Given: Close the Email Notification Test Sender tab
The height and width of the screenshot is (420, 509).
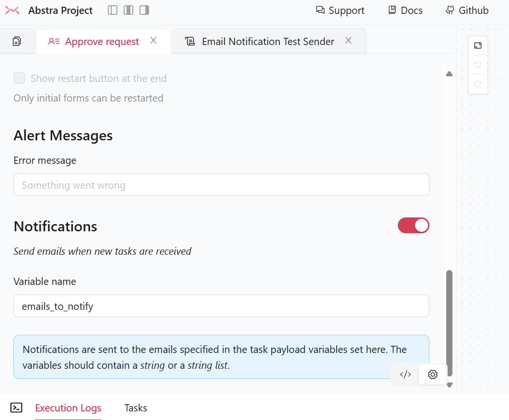Looking at the screenshot, I should [x=348, y=41].
